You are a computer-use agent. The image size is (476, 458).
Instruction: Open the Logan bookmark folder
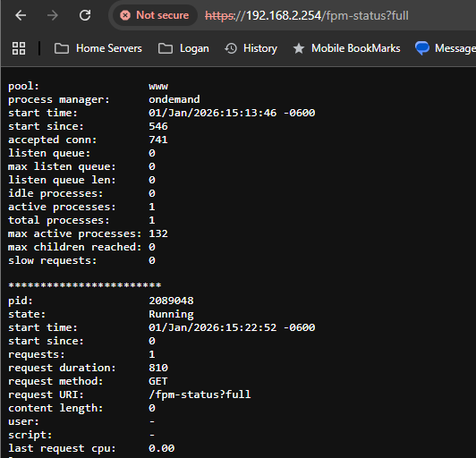[x=183, y=48]
